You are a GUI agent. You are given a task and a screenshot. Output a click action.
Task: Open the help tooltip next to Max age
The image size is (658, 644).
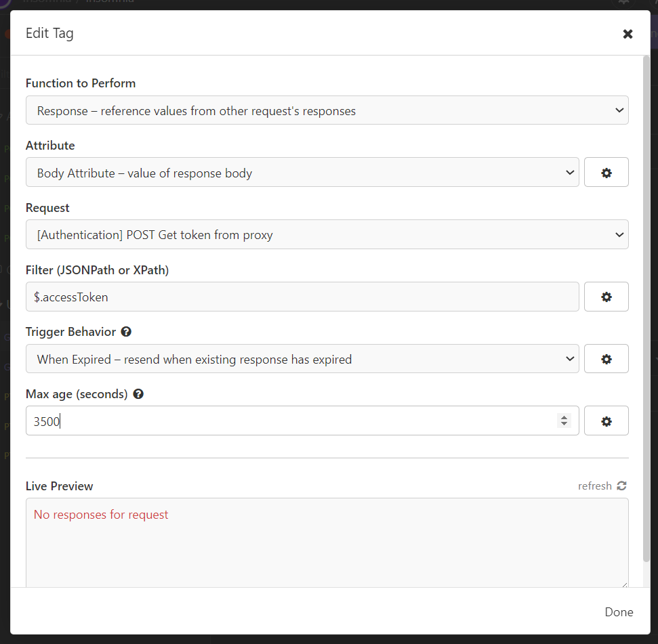pos(138,394)
